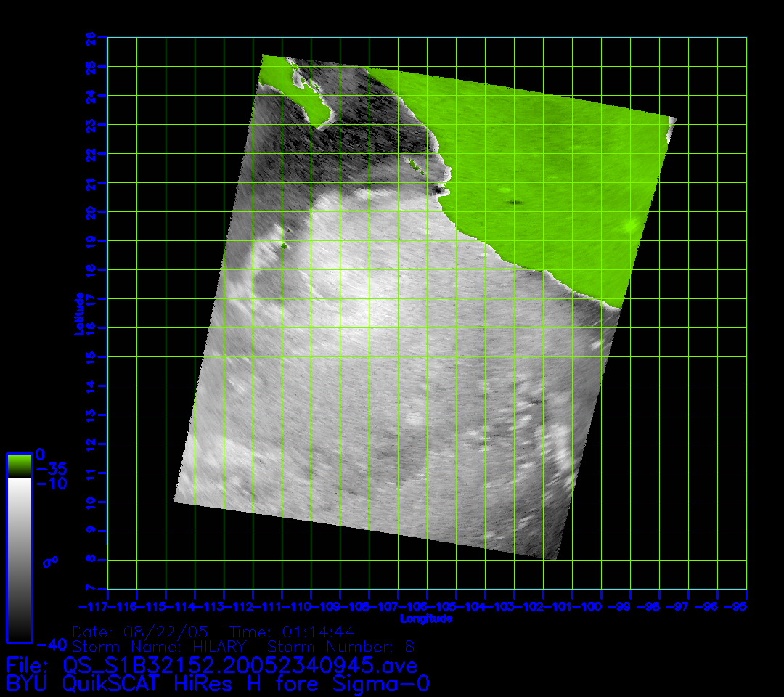Click the small green islands off the mainland coast
This screenshot has width=784, height=697.
click(417, 168)
